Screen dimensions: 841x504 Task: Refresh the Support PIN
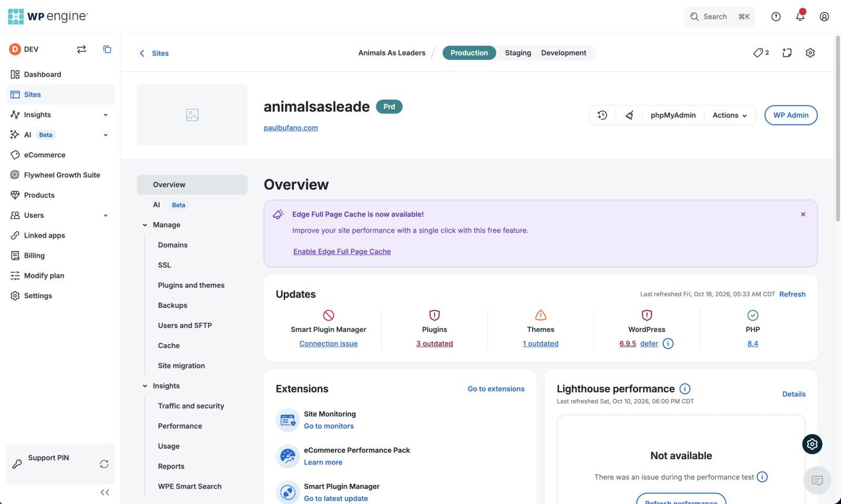(104, 464)
